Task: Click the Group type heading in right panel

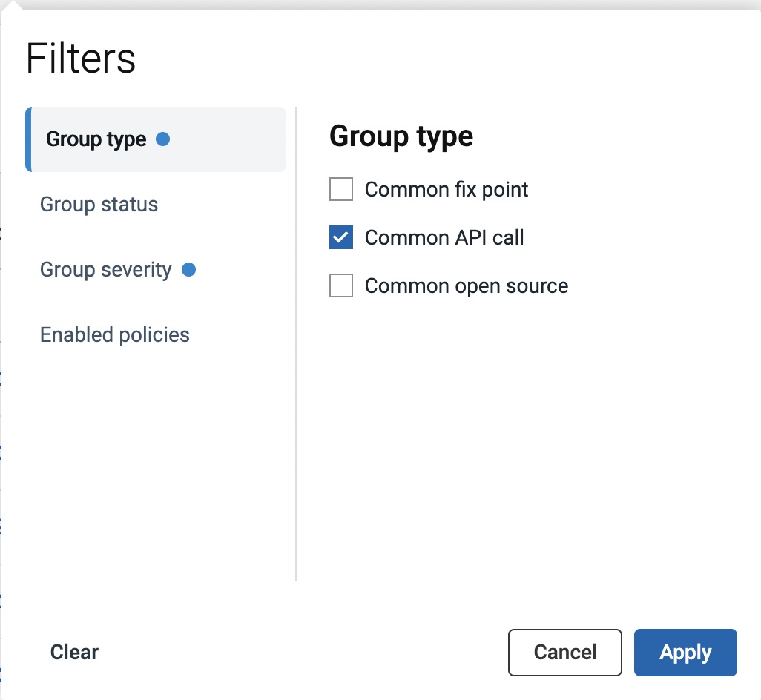Action: click(401, 136)
